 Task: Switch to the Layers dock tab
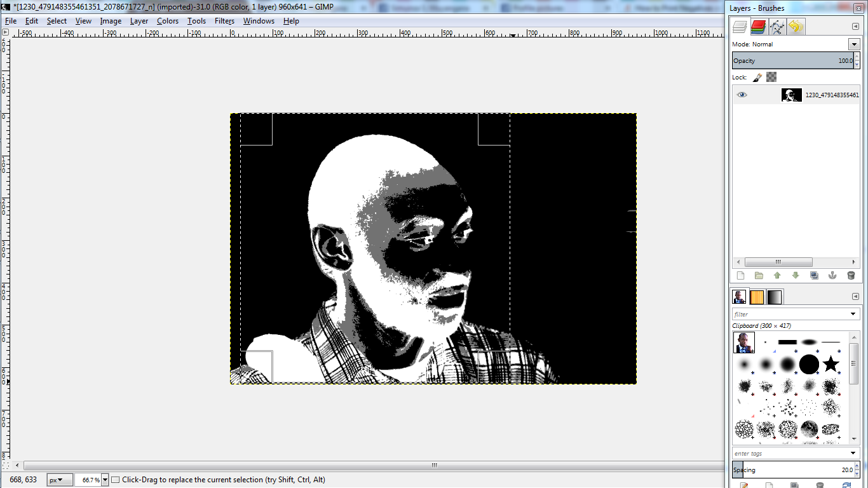(x=740, y=27)
